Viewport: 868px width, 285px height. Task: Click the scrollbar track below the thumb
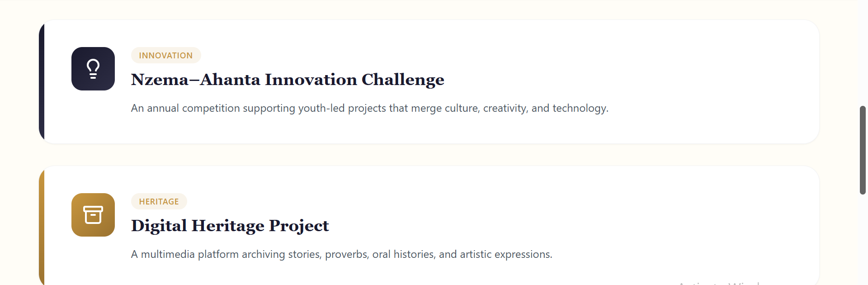tap(863, 240)
